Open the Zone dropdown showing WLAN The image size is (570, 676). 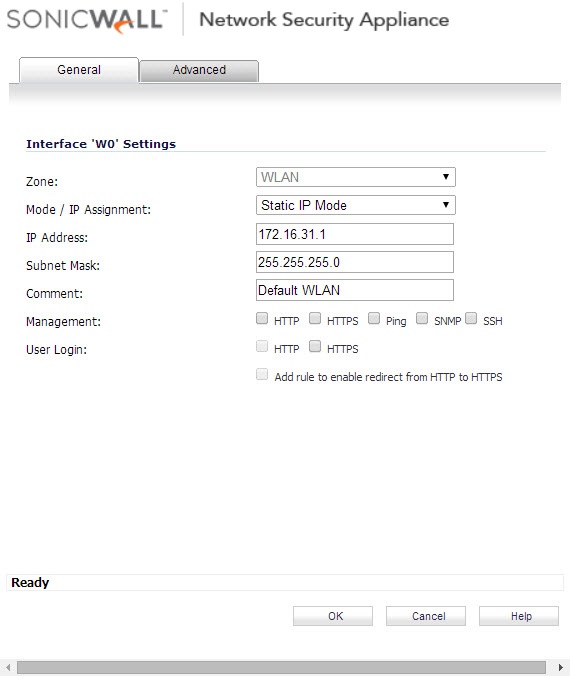(356, 177)
